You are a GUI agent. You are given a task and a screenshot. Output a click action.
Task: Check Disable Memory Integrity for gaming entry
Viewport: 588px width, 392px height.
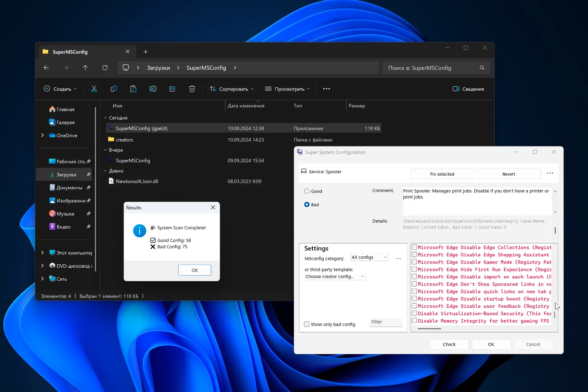click(414, 321)
